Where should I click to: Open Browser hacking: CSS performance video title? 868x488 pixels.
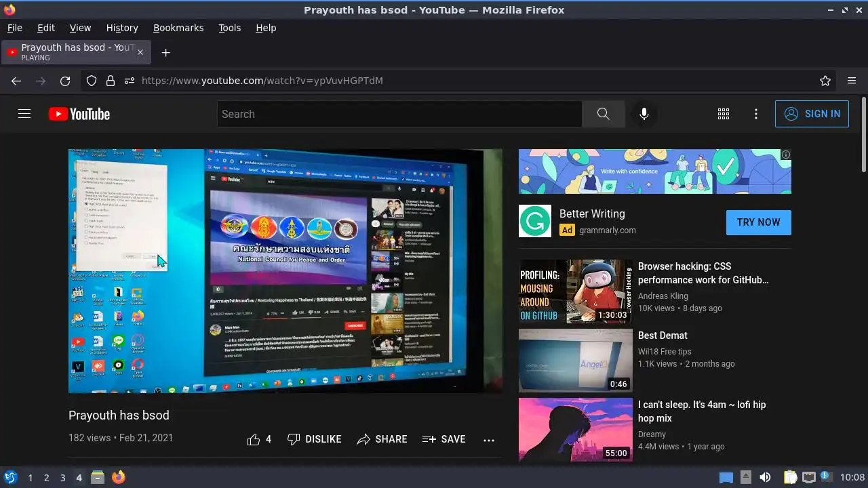(703, 273)
